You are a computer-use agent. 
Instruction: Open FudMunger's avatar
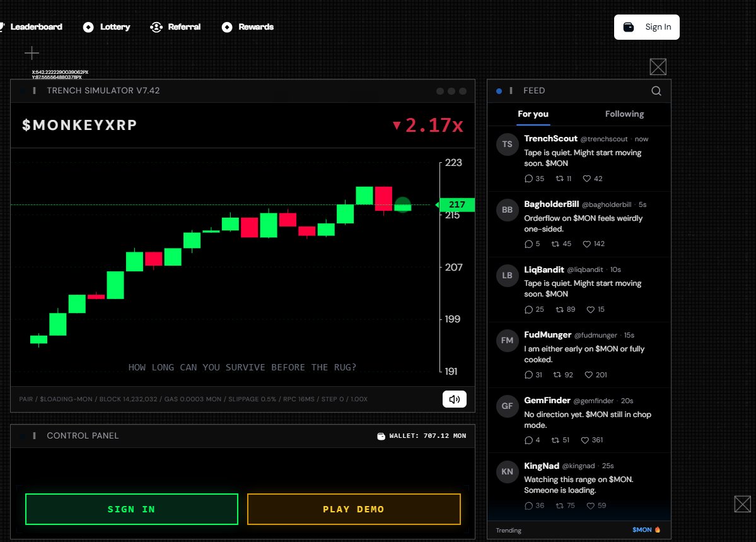tap(507, 341)
